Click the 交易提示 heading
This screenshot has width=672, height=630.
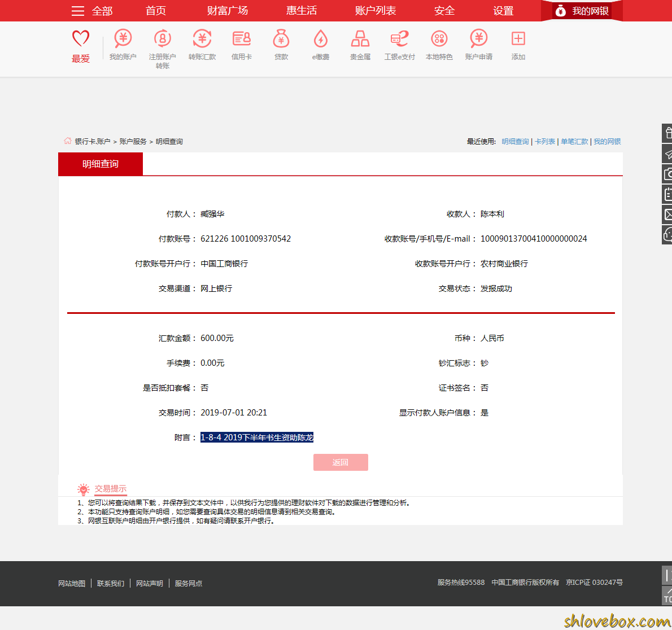click(111, 488)
